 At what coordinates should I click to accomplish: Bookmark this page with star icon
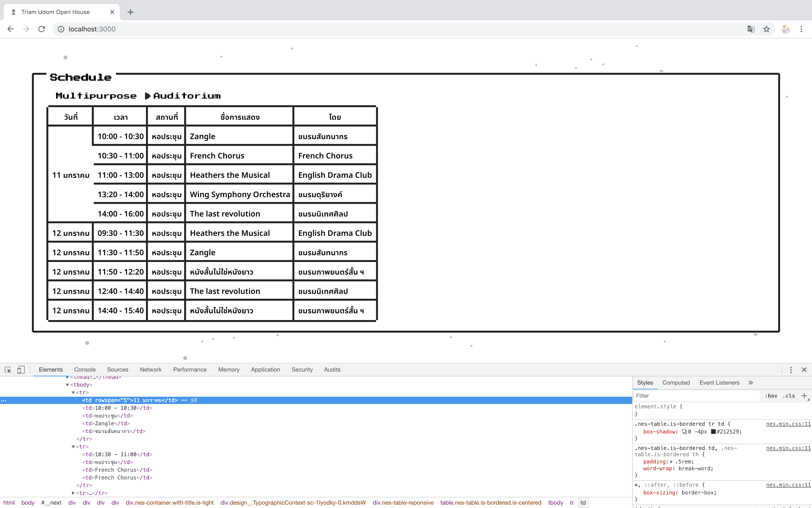coord(766,29)
